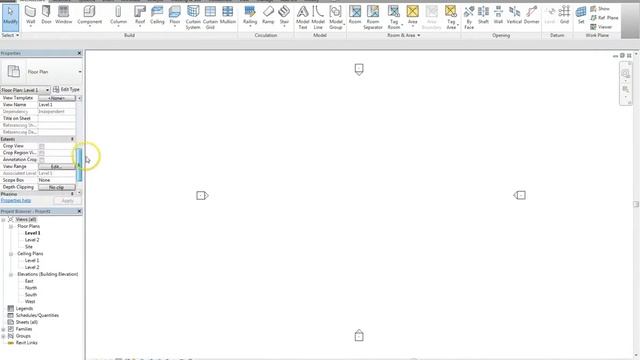The image size is (640, 360).
Task: Open the Site floor plan
Action: [x=29, y=247]
